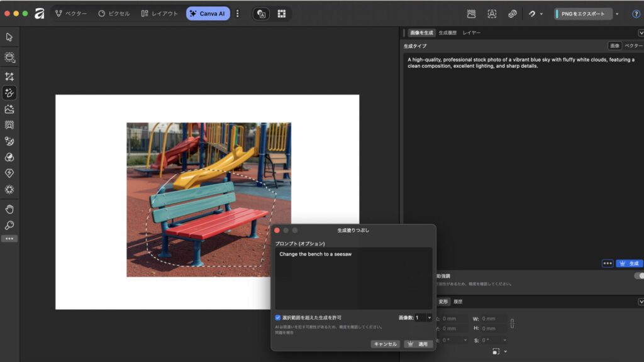Select the Crop tool in sidebar
Screen dimensions: 644x362
coord(9,77)
